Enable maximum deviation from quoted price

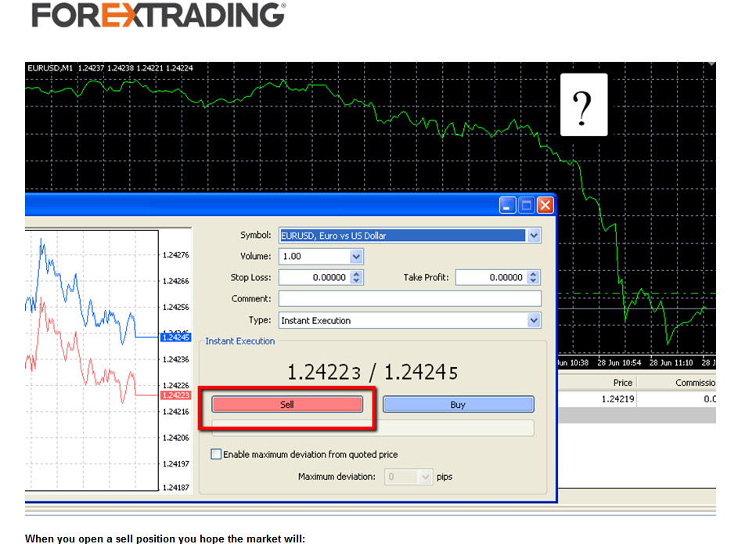click(217, 454)
